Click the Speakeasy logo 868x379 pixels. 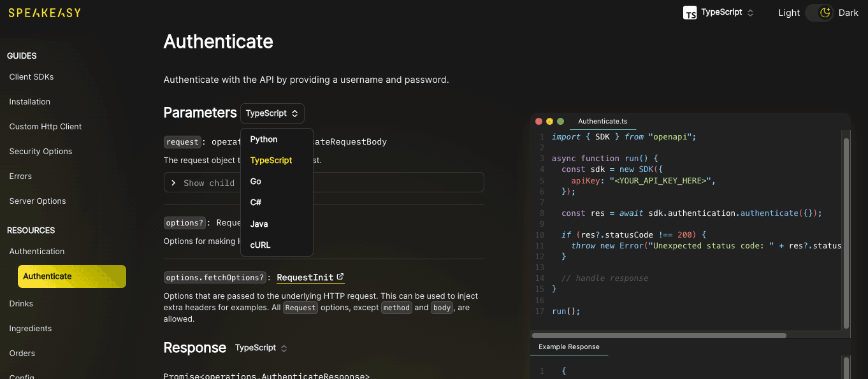pyautogui.click(x=44, y=13)
